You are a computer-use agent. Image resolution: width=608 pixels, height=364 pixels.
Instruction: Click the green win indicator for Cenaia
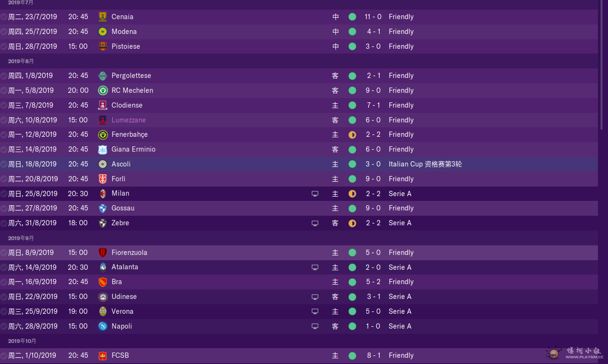click(x=352, y=17)
